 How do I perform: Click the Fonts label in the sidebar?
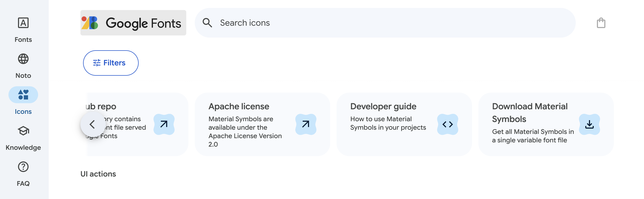click(23, 40)
